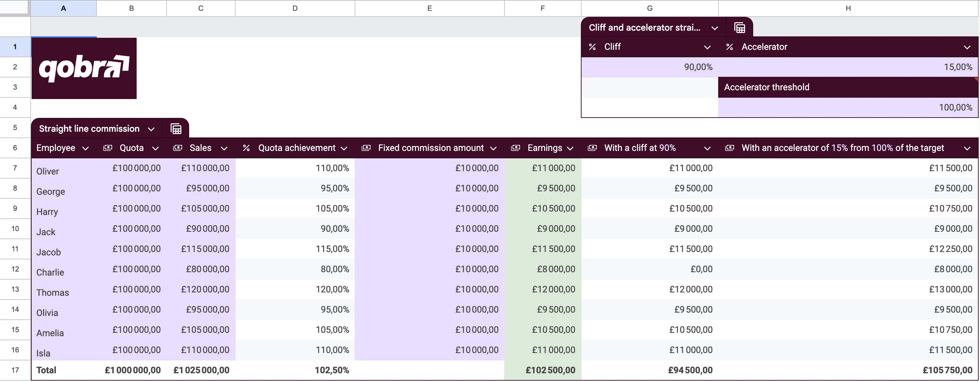The height and width of the screenshot is (382, 980).
Task: Select column A header
Action: 64,8
